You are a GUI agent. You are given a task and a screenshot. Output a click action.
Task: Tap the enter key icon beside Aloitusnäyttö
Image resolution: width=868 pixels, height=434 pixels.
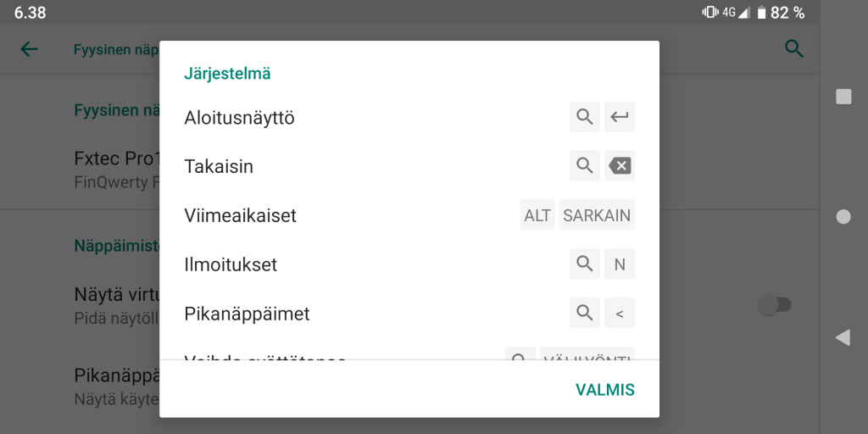tap(620, 117)
